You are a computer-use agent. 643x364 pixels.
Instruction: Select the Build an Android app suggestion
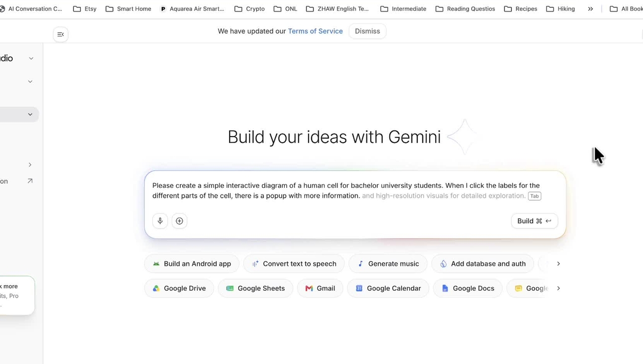(192, 264)
